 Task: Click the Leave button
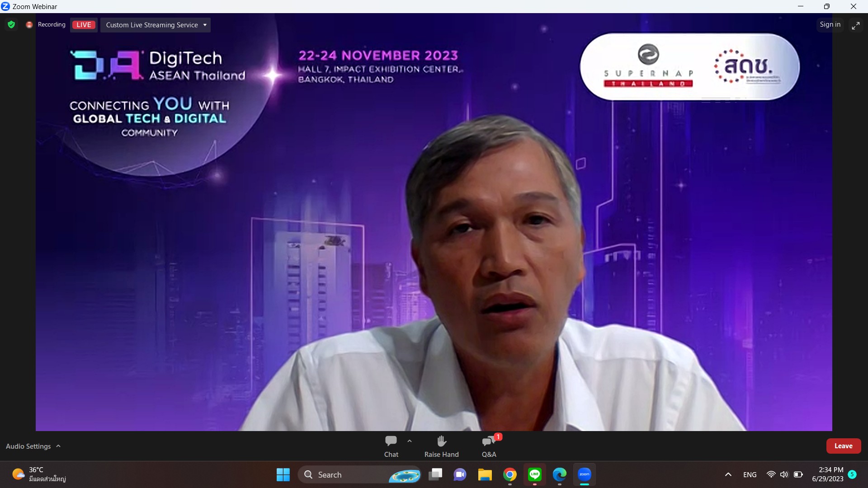(843, 446)
